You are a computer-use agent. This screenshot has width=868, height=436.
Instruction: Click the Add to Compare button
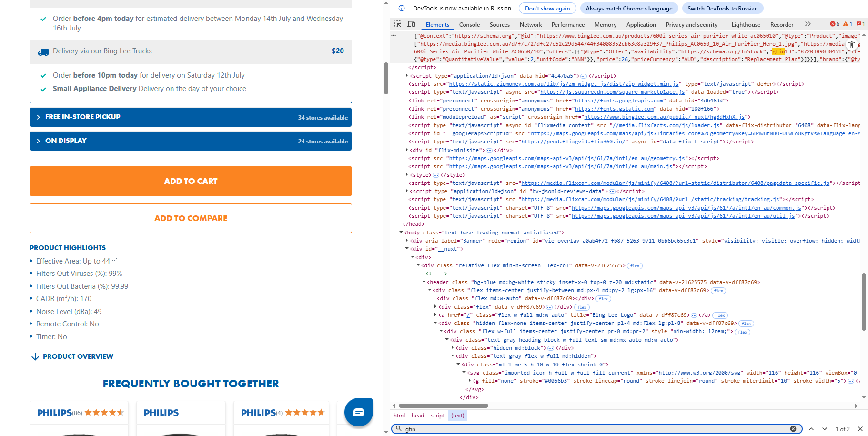[191, 218]
